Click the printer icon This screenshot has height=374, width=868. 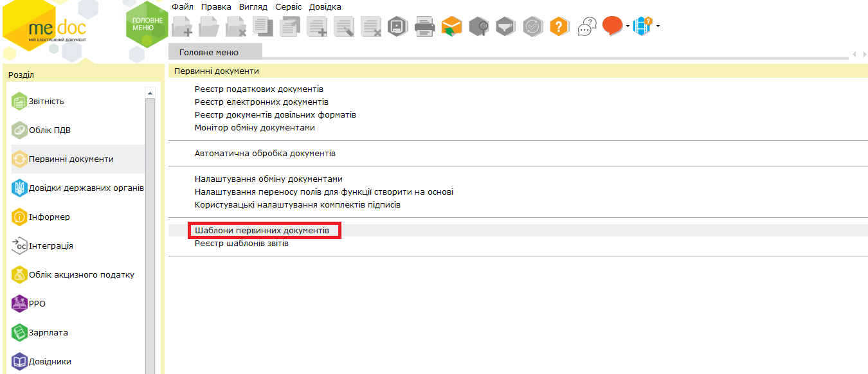[x=425, y=26]
